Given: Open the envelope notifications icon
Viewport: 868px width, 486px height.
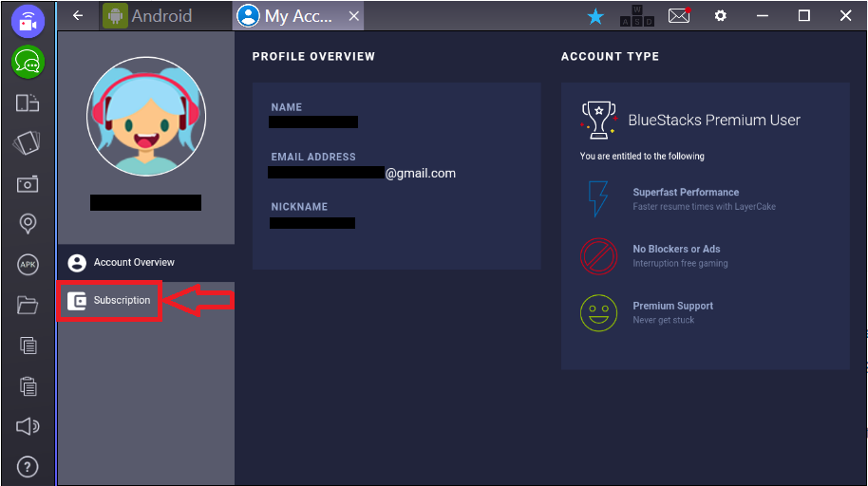Looking at the screenshot, I should pos(679,15).
